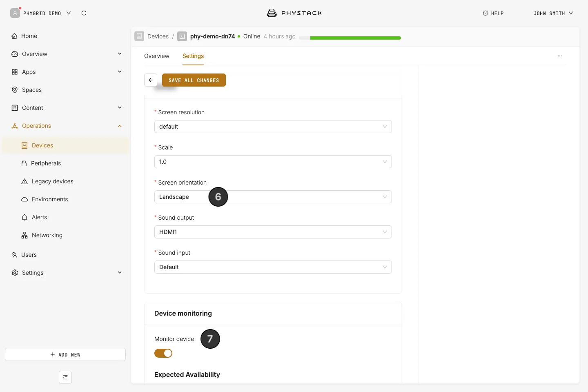Click the Environments cloud icon
Image resolution: width=588 pixels, height=392 pixels.
[24, 199]
